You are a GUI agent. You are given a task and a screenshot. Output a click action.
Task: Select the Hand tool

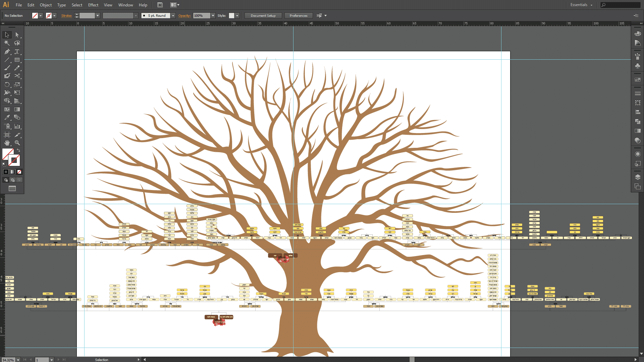[x=7, y=143]
